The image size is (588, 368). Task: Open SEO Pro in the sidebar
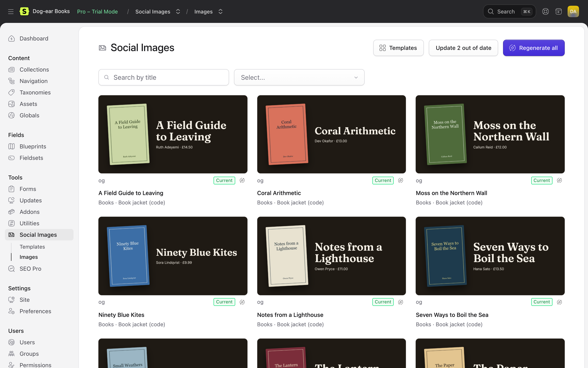pyautogui.click(x=39, y=269)
